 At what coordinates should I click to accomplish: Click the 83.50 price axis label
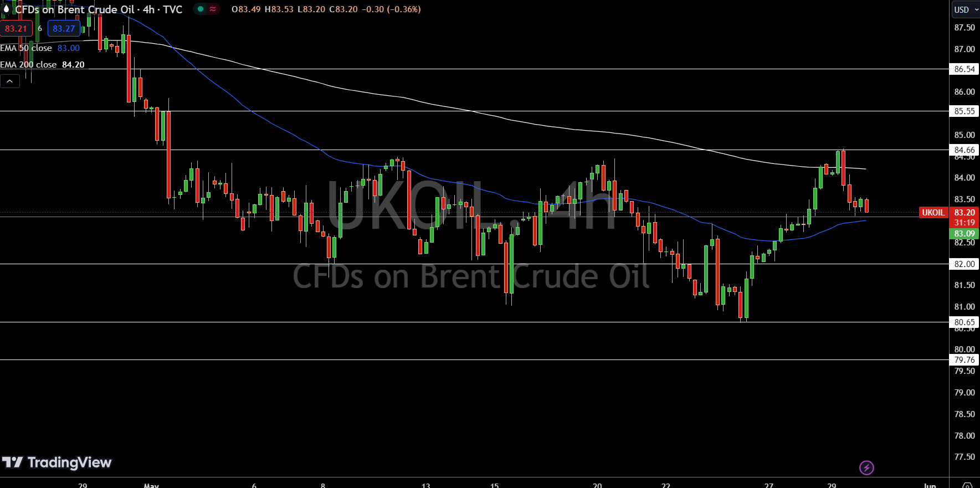click(x=964, y=199)
